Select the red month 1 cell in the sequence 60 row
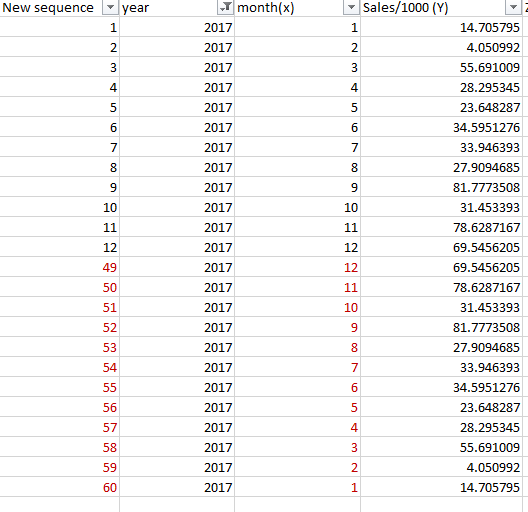The width and height of the screenshot is (528, 512). [297, 487]
